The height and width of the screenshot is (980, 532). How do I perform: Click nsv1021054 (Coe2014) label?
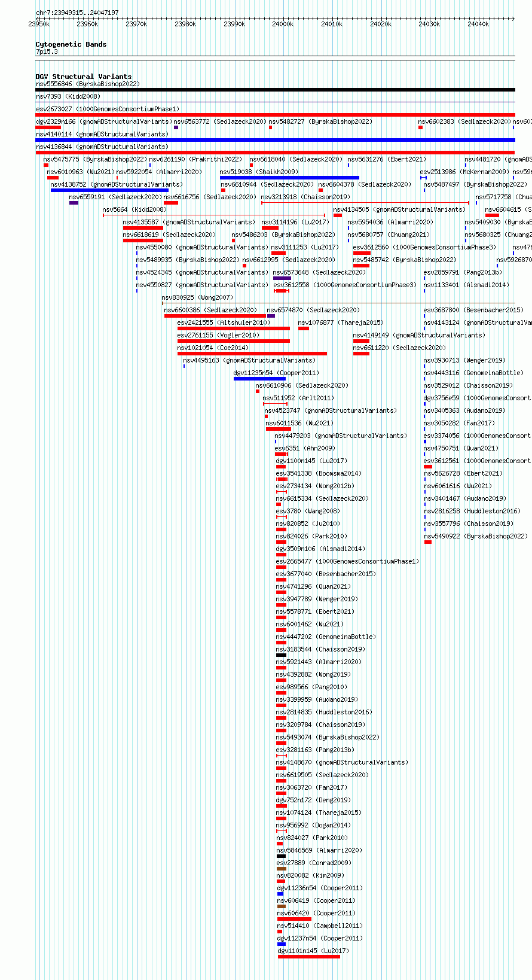click(x=213, y=348)
